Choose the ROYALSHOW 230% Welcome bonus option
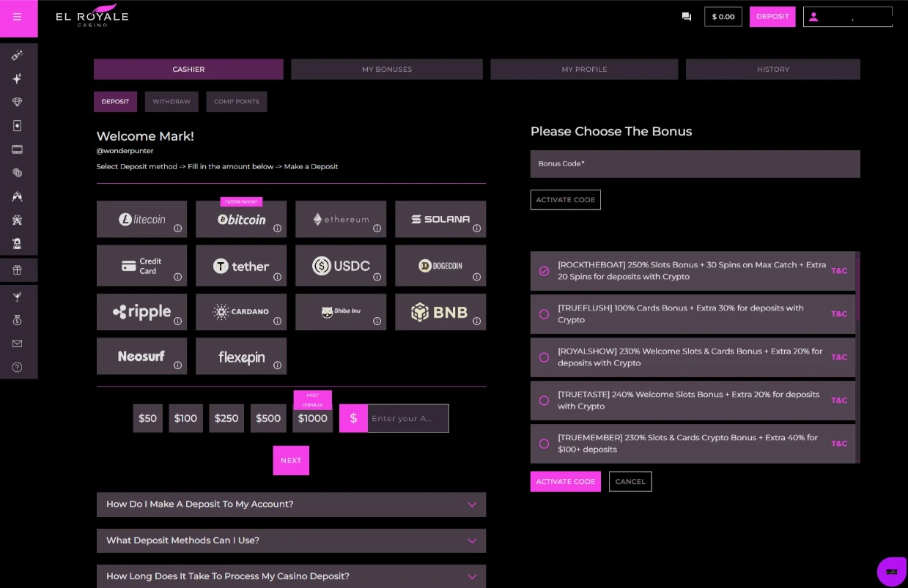The height and width of the screenshot is (588, 908). coord(544,357)
